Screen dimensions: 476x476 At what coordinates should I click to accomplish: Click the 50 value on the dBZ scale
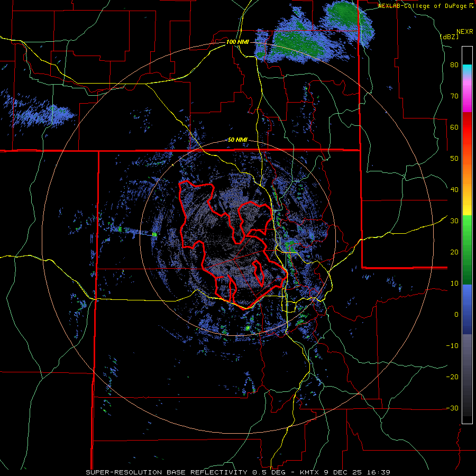tap(454, 159)
